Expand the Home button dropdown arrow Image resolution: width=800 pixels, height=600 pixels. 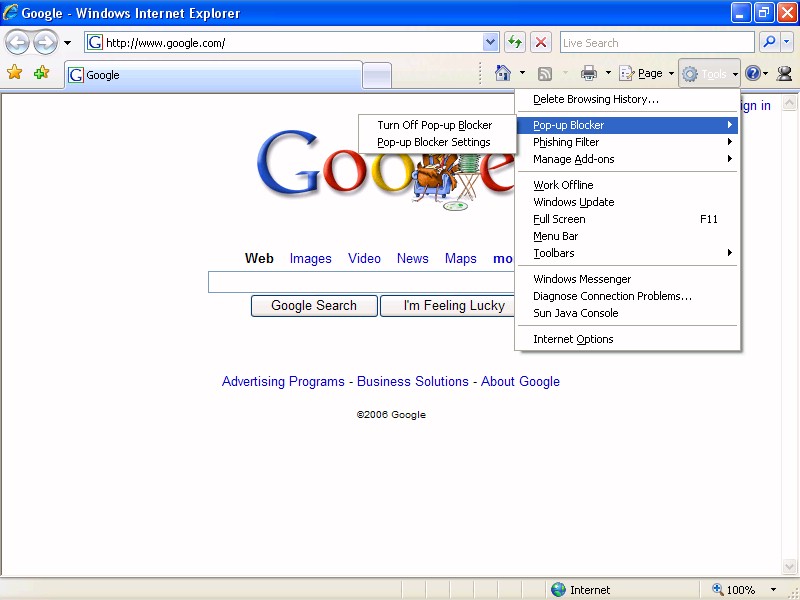522,73
